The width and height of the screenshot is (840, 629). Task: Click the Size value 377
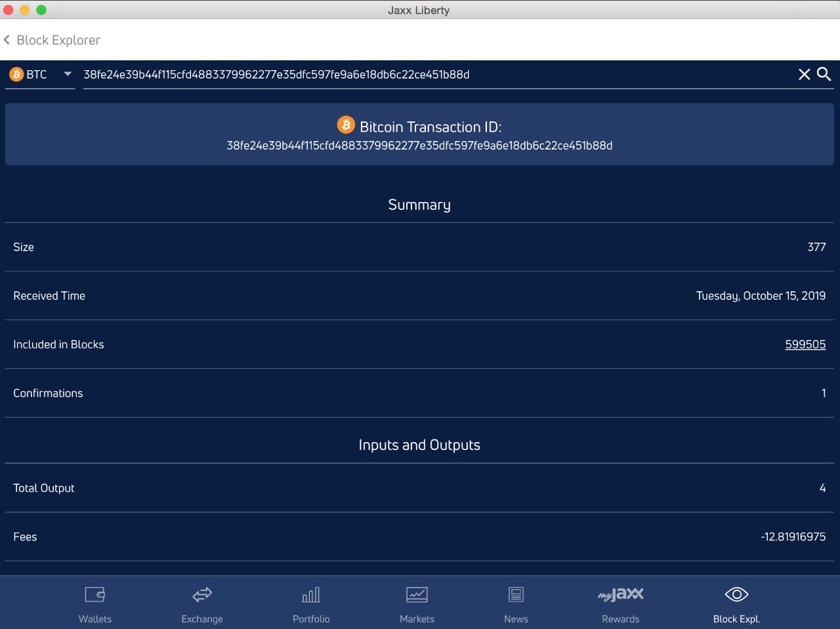click(816, 247)
